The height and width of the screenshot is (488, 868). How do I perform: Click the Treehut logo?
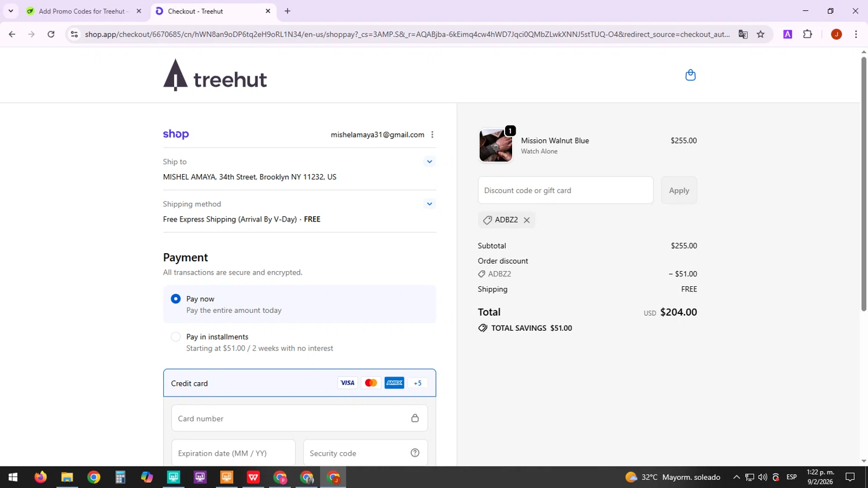pos(215,75)
